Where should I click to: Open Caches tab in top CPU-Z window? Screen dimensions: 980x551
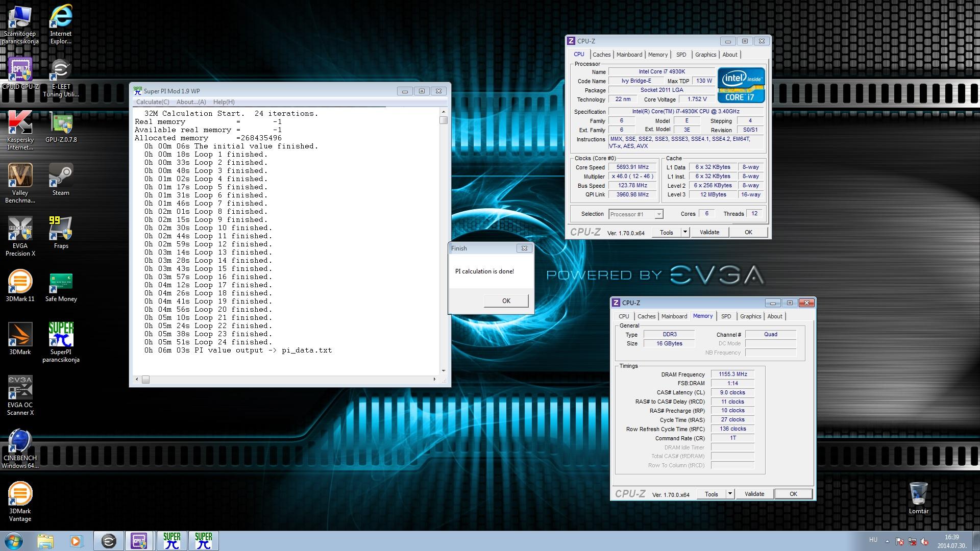[601, 55]
